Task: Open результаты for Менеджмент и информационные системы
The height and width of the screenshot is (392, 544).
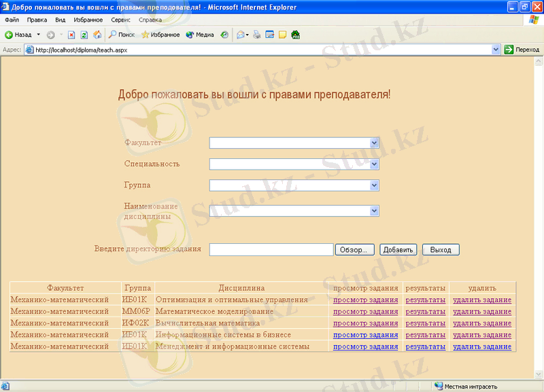Action: click(426, 346)
